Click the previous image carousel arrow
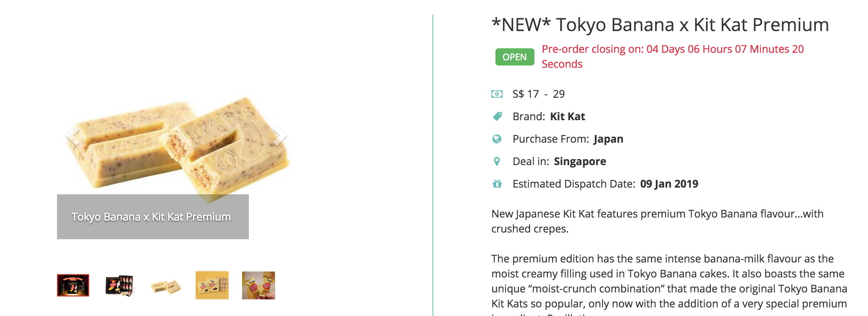This screenshot has height=316, width=868. tap(73, 135)
